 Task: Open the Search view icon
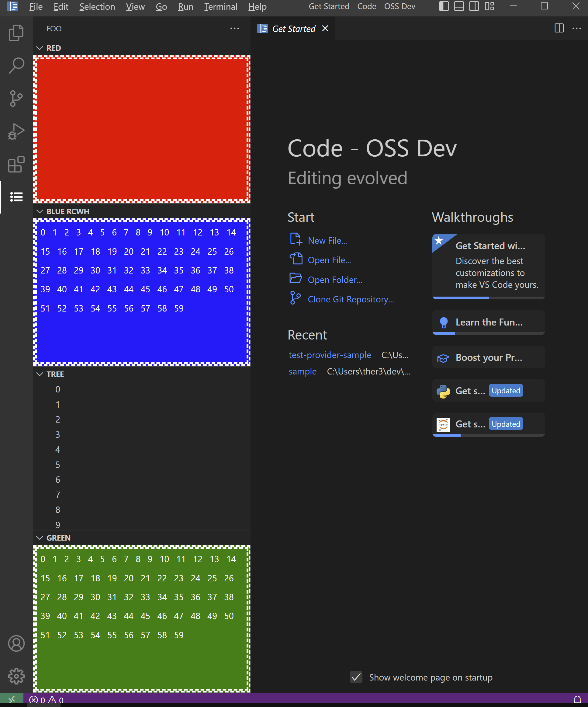[16, 65]
